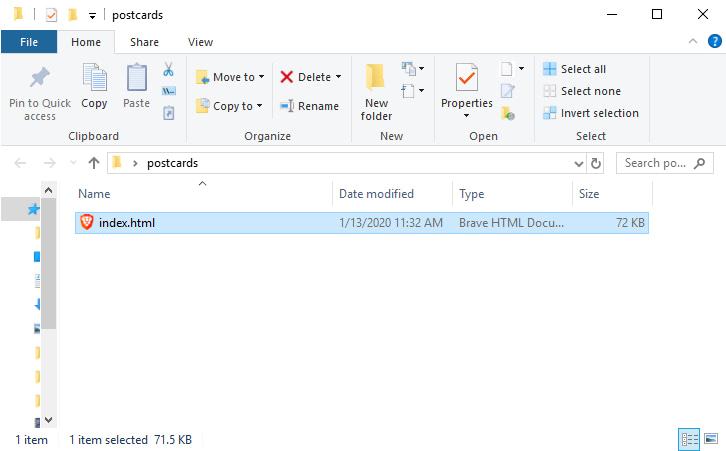Open the address bar history dropdown
Image resolution: width=726 pixels, height=451 pixels.
click(579, 163)
